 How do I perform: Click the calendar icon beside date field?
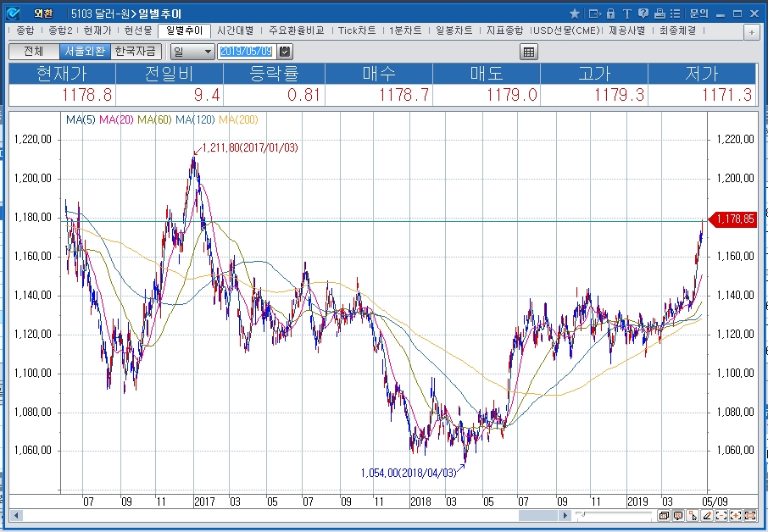tap(285, 52)
